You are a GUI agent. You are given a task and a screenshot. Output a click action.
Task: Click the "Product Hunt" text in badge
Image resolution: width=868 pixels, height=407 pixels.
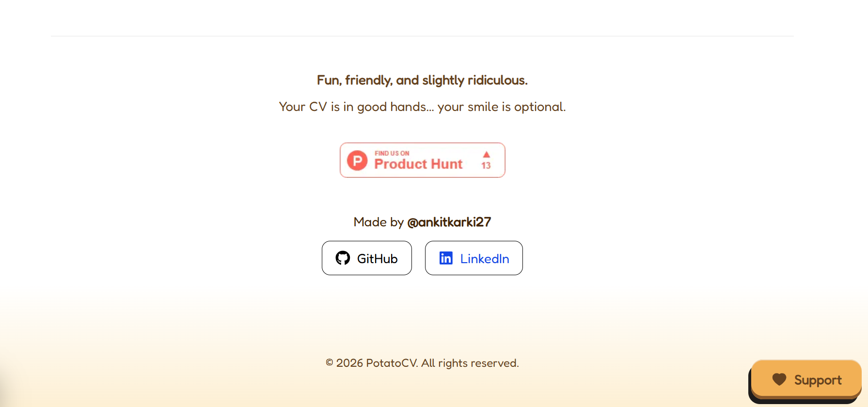(x=419, y=164)
